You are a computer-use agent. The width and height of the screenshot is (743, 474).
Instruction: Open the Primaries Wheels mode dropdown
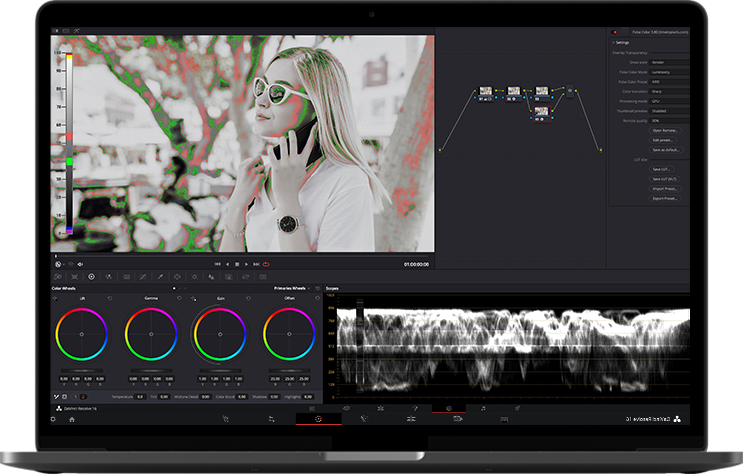click(291, 288)
